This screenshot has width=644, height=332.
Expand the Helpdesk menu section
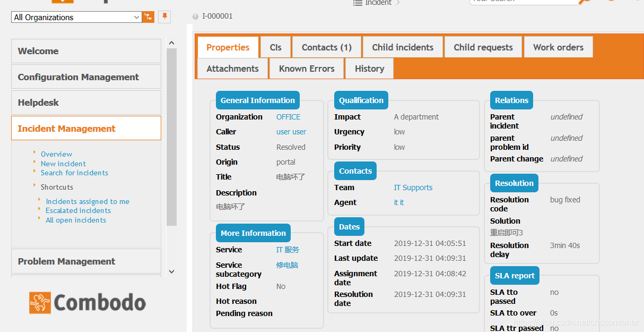(x=86, y=103)
